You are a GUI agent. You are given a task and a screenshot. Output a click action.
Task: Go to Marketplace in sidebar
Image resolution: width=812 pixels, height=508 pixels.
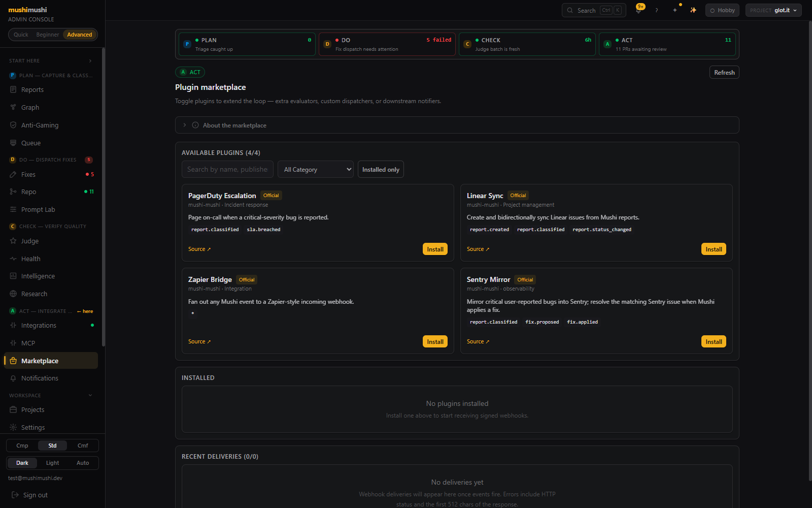(51, 361)
